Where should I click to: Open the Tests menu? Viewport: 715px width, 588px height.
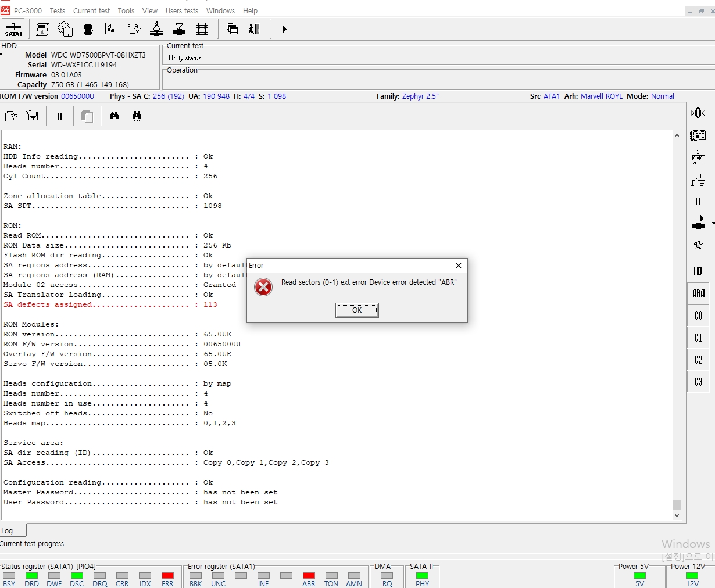58,10
